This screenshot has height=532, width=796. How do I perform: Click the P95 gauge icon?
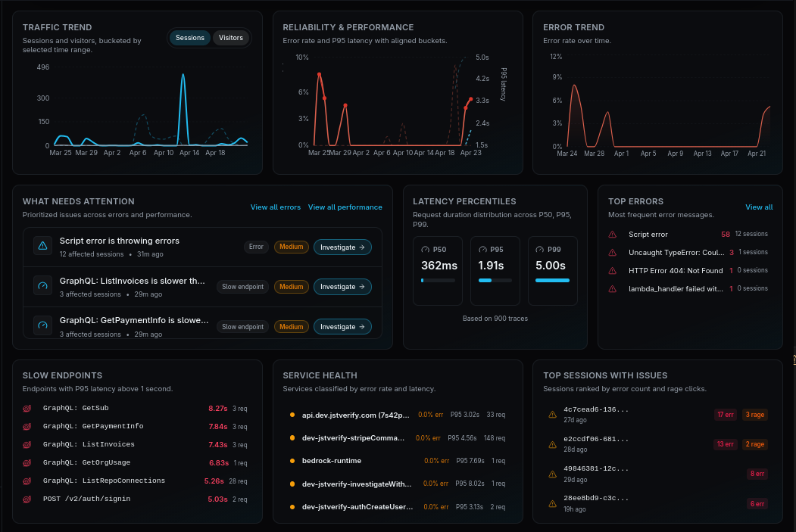click(x=482, y=250)
